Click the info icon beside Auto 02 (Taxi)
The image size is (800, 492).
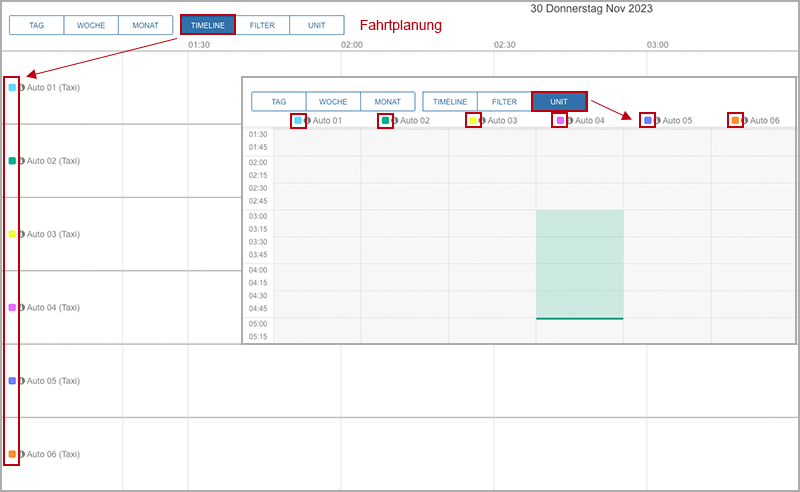pyautogui.click(x=22, y=161)
